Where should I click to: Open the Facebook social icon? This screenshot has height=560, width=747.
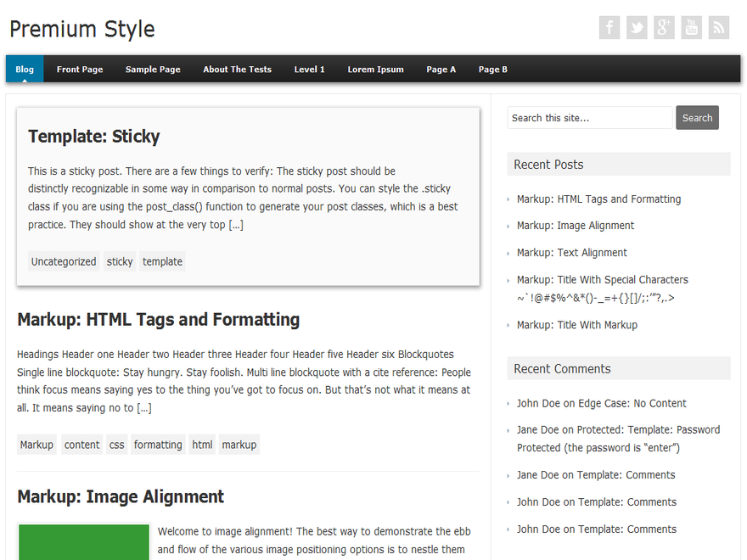pos(609,27)
